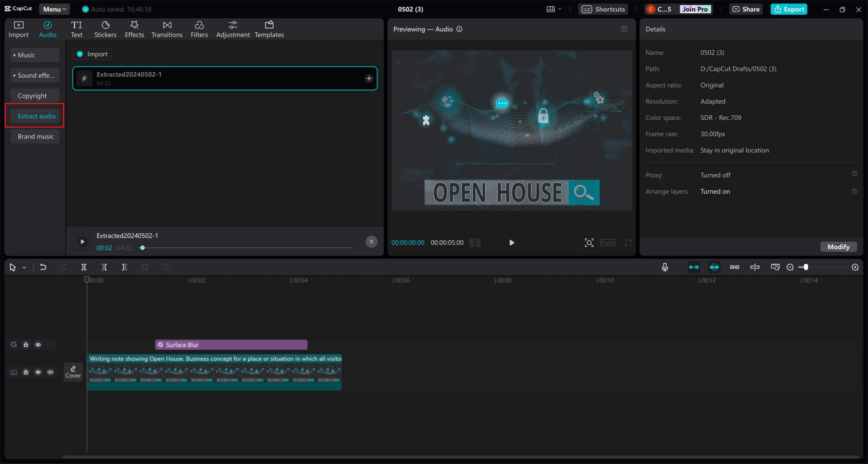
Task: Lock the video track
Action: point(26,372)
